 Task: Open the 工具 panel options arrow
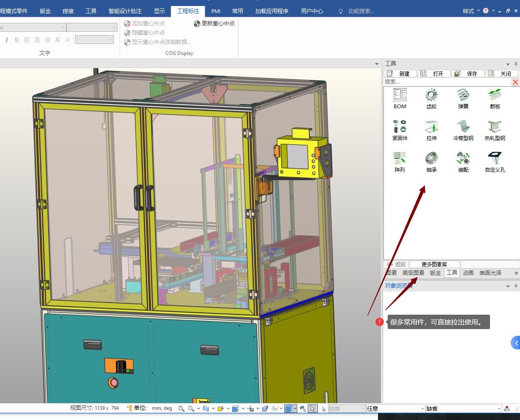[507, 64]
